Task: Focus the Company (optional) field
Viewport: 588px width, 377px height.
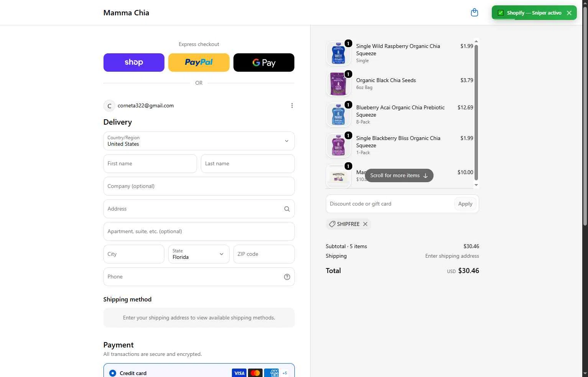Action: point(199,186)
